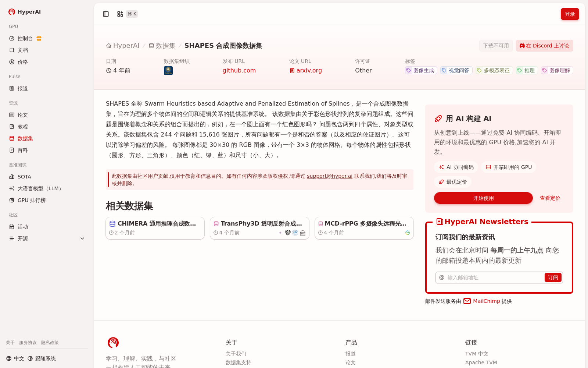The height and width of the screenshot is (368, 588).
Task: Click HyperAI home breadcrumb
Action: [x=123, y=46]
